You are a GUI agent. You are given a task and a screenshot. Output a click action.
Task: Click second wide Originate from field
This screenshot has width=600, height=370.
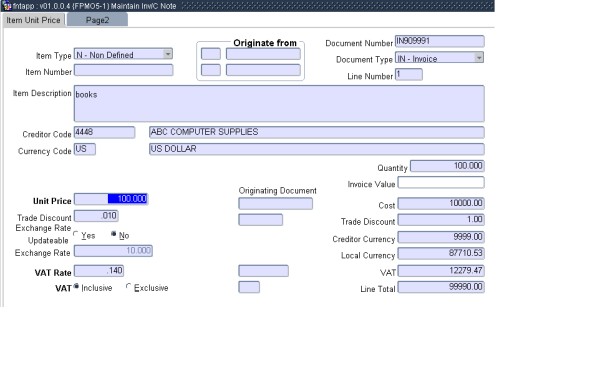[263, 70]
